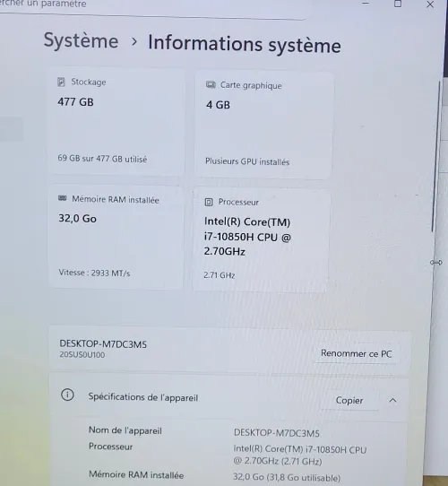Click the 'Nom de l'appareil' label

(125, 430)
